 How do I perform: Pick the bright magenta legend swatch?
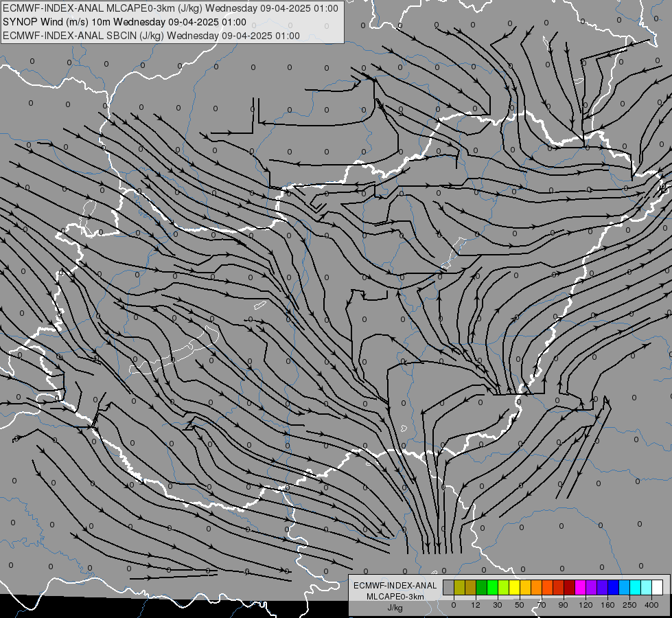click(x=581, y=587)
